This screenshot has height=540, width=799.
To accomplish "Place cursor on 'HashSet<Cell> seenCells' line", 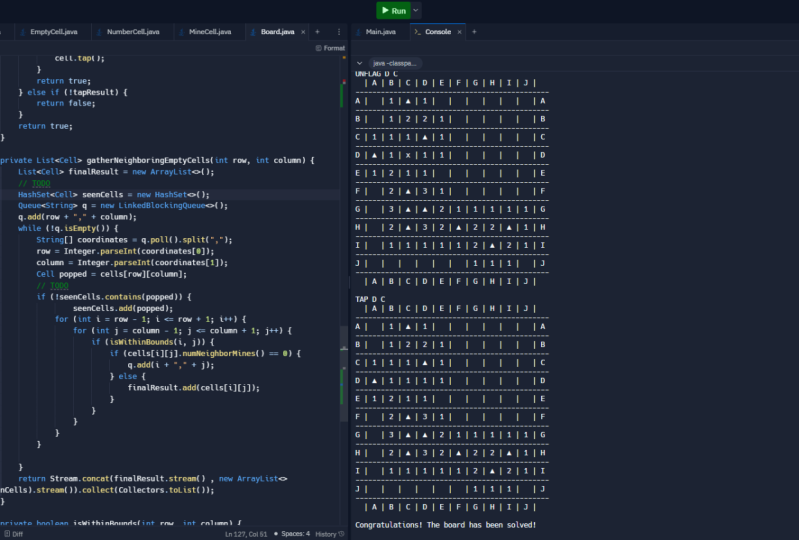I will pos(114,195).
